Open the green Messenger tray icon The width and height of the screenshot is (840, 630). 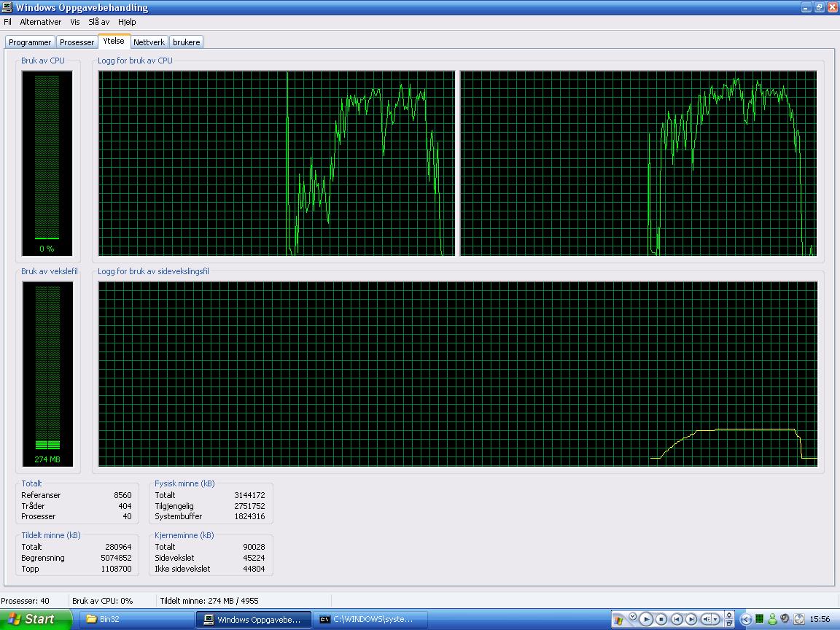click(x=772, y=619)
